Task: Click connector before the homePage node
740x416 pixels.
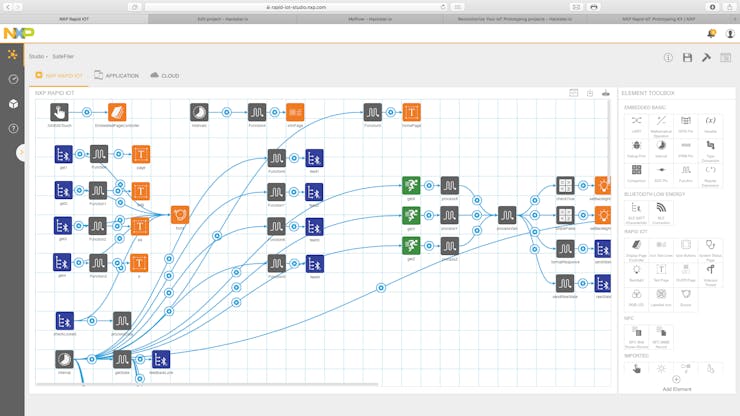Action: click(x=391, y=112)
